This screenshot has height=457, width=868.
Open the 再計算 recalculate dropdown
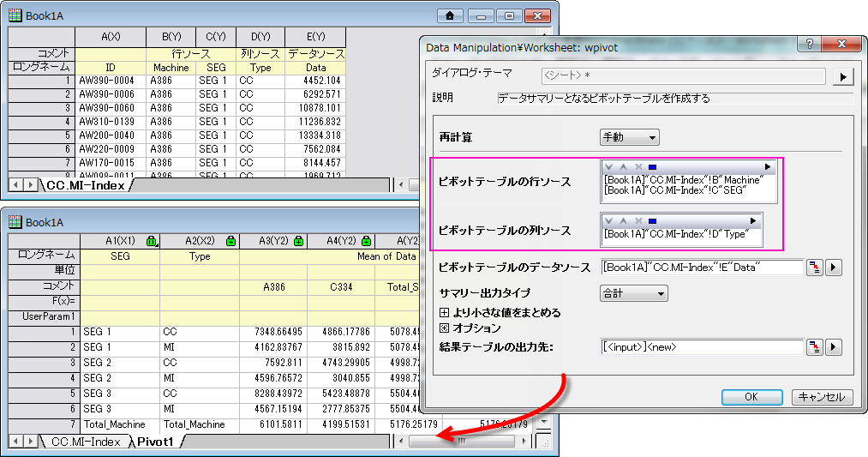coord(630,137)
